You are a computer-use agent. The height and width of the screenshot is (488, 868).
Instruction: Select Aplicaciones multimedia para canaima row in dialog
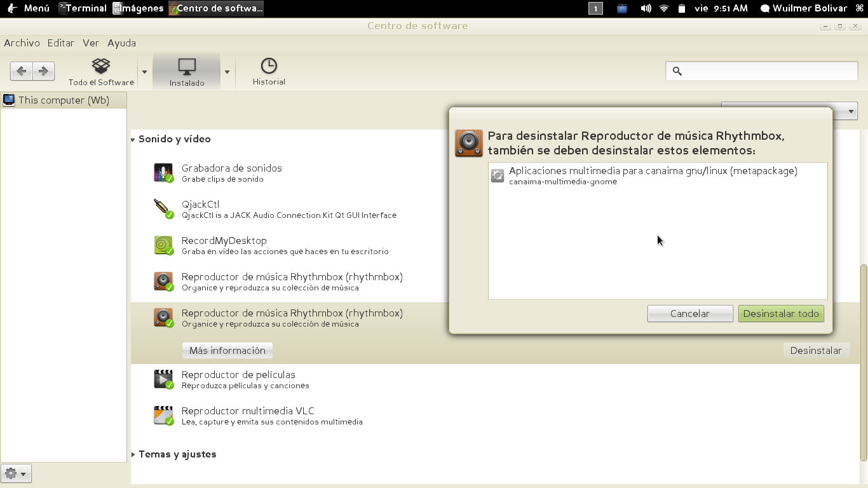point(658,175)
